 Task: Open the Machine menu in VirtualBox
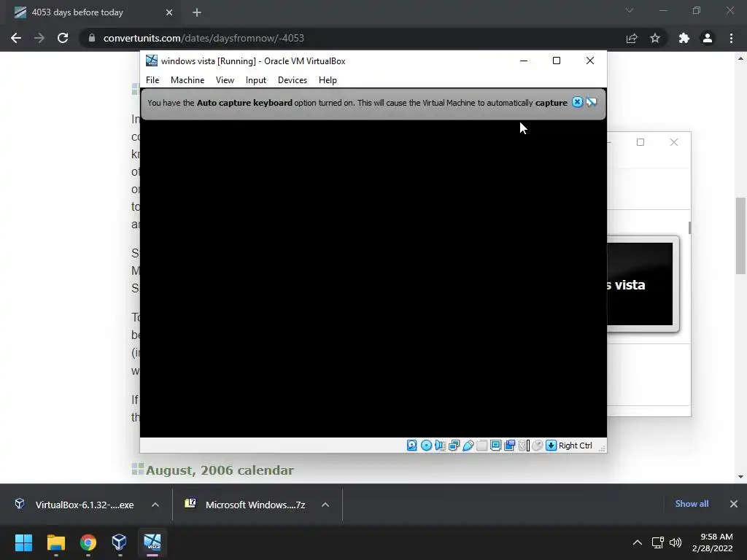[187, 80]
